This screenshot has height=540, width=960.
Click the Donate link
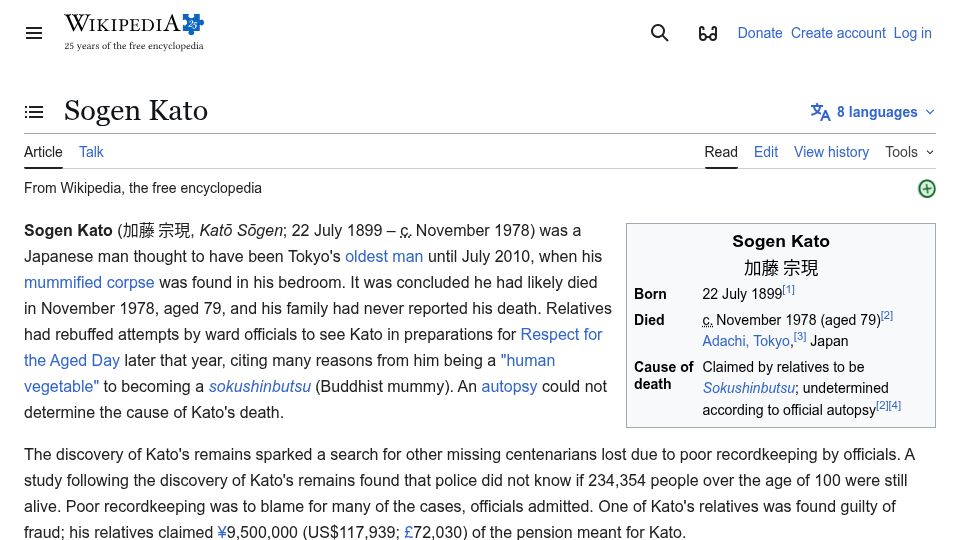point(760,33)
